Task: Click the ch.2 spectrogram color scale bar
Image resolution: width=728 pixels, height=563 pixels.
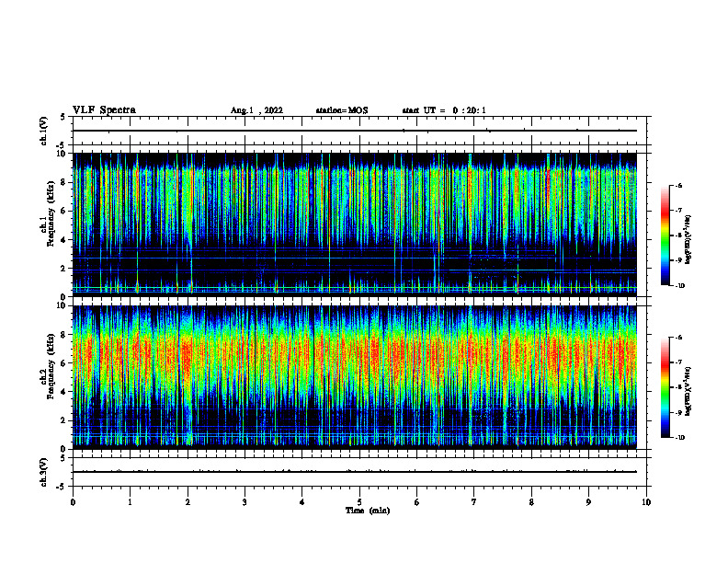Action: tap(665, 387)
